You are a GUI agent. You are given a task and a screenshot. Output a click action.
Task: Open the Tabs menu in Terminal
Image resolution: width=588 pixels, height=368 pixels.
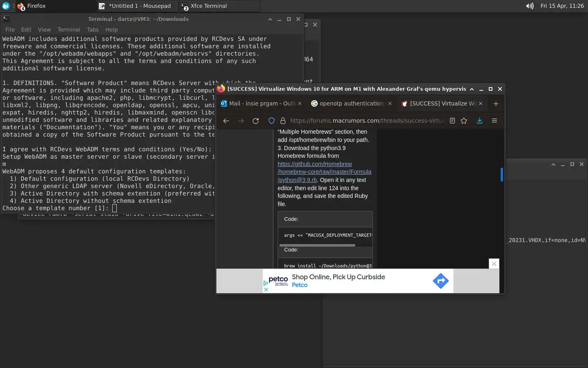point(93,29)
